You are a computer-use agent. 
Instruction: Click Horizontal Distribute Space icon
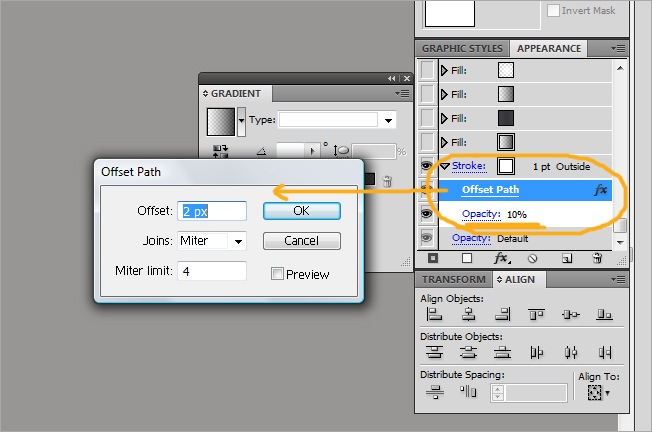point(468,391)
